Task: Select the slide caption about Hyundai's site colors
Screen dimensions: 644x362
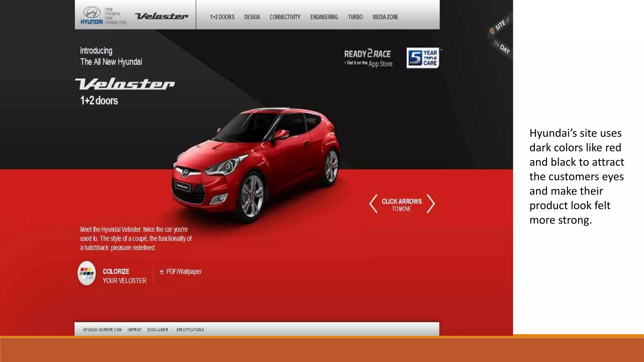Action: pyautogui.click(x=577, y=176)
